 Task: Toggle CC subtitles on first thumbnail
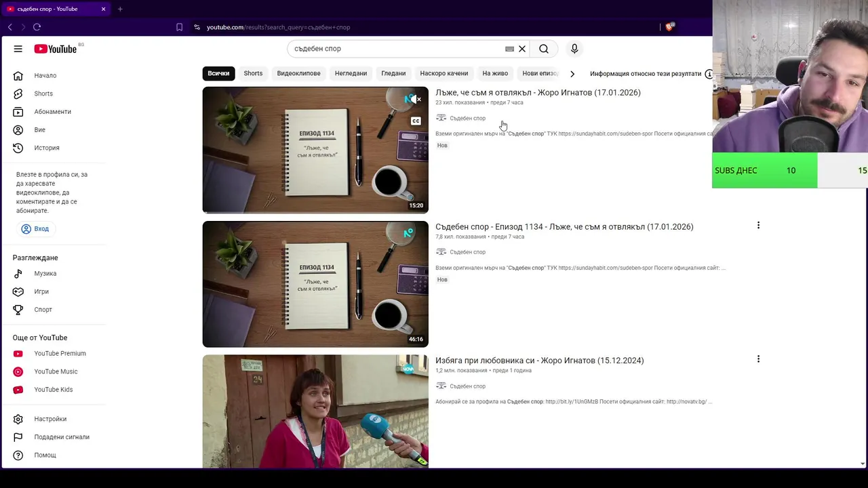pyautogui.click(x=416, y=121)
